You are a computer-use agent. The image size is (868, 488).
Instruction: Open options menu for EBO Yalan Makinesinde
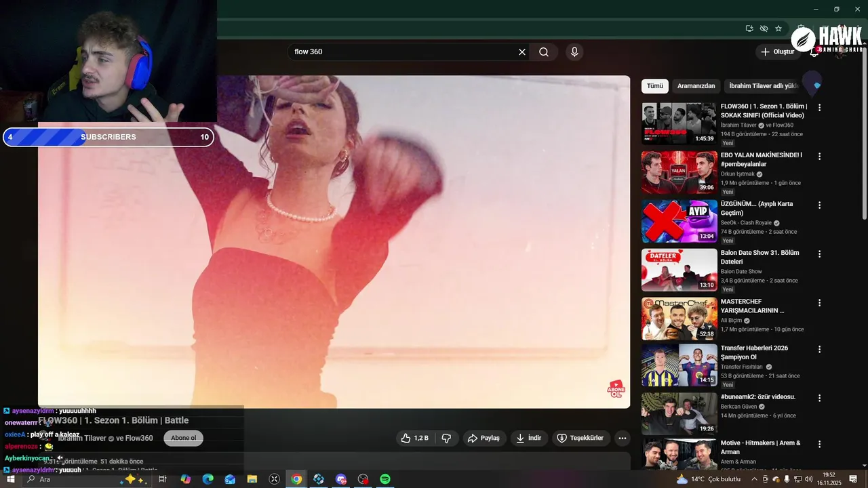(819, 157)
